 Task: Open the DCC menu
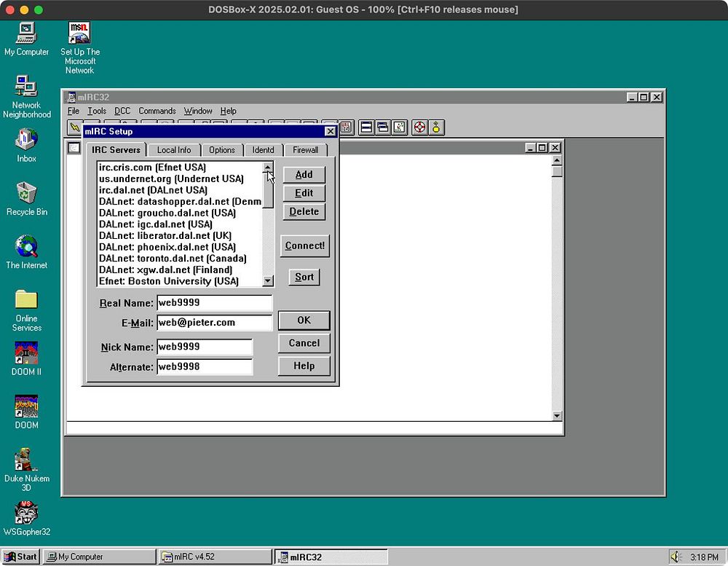click(122, 111)
